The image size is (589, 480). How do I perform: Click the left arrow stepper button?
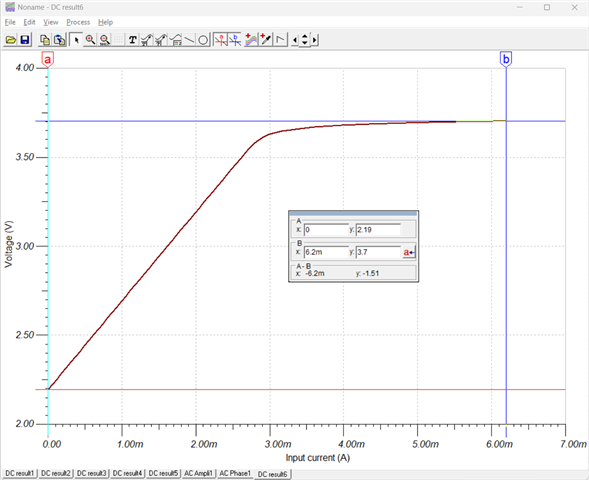(295, 40)
